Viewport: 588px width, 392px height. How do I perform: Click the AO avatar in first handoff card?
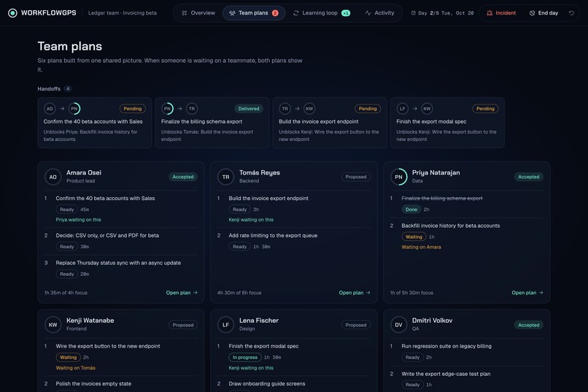(x=50, y=109)
